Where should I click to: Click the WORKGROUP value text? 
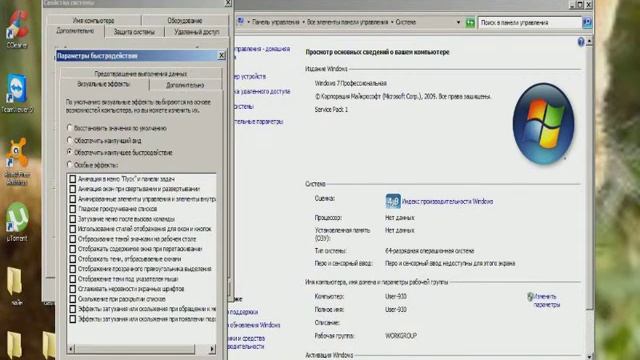click(x=401, y=336)
